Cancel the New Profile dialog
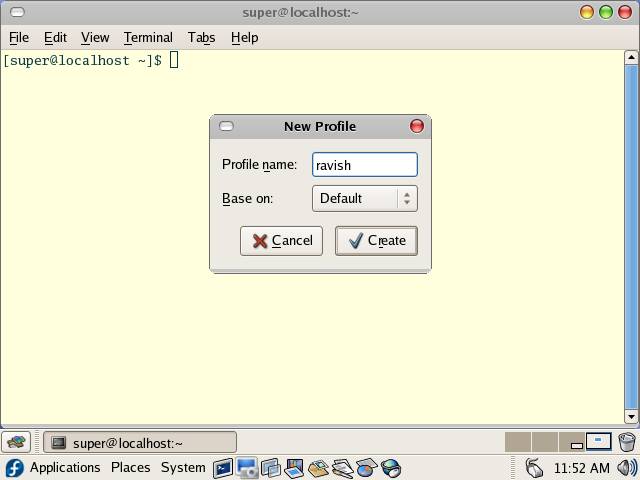 click(x=281, y=241)
